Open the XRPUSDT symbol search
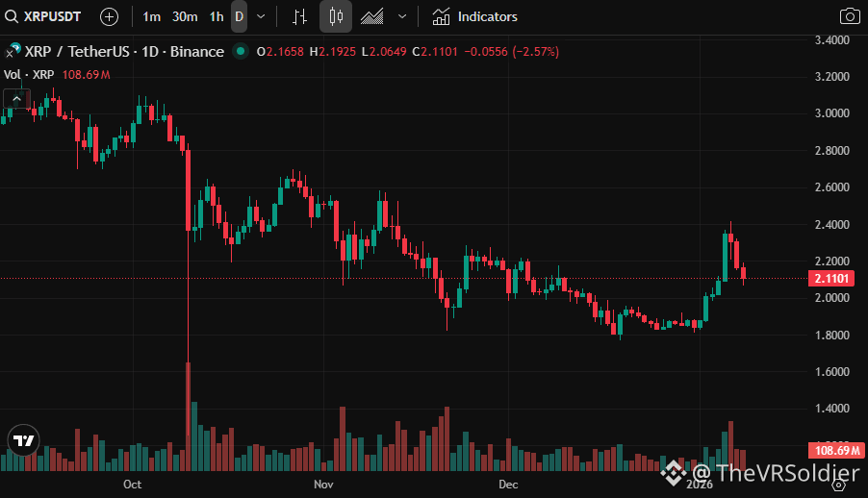This screenshot has height=498, width=868. (43, 16)
